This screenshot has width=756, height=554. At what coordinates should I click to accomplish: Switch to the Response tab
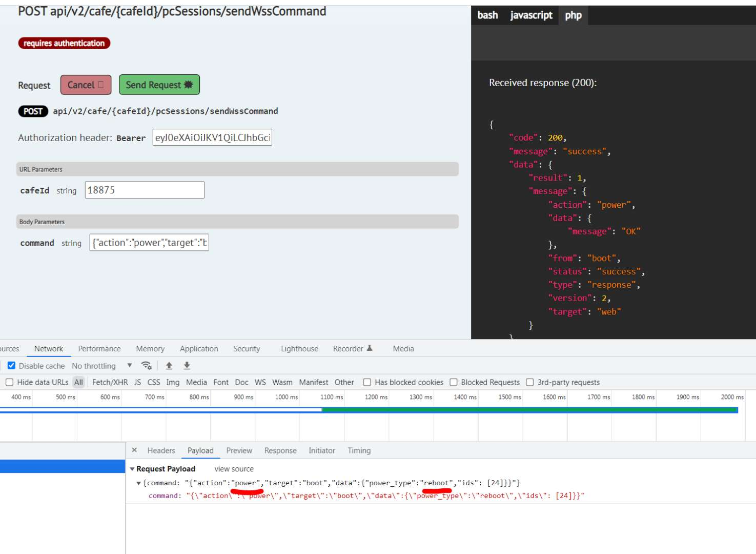pos(280,450)
